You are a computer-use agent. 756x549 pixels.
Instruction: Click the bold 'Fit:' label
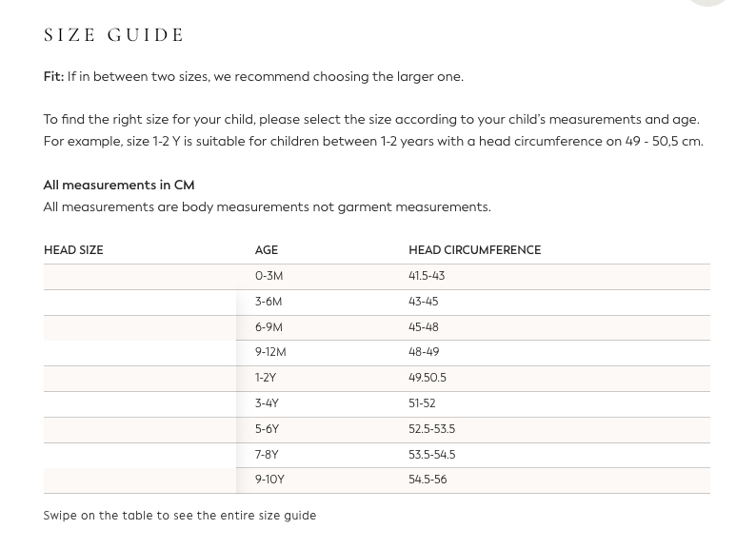53,77
